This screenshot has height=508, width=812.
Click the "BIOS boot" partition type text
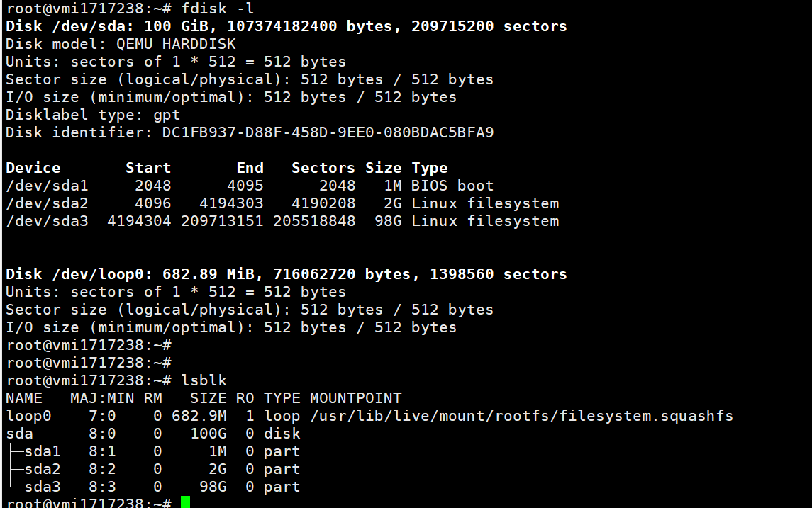point(452,186)
